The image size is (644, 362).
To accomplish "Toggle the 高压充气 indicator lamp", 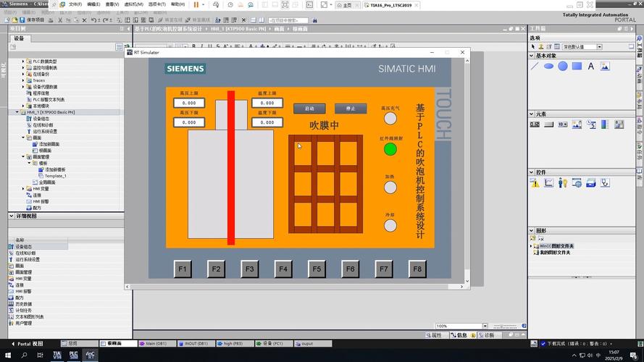I will click(x=390, y=119).
